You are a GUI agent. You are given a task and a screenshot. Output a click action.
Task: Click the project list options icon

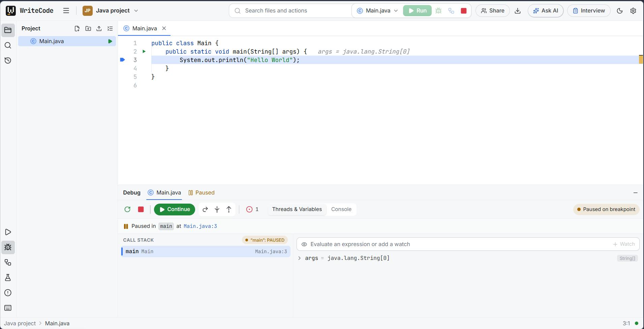[110, 29]
